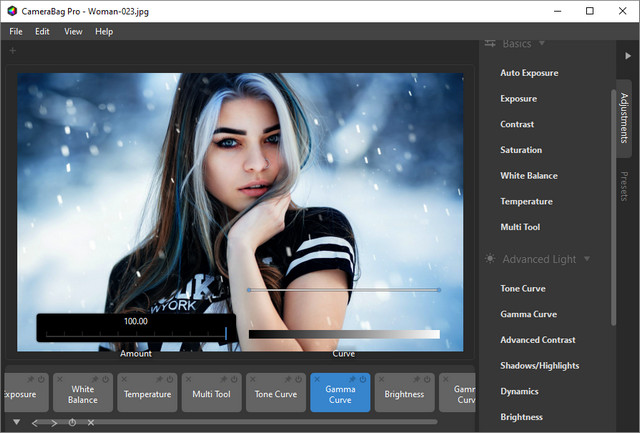Collapse the side panel with the right arrow

point(626,55)
